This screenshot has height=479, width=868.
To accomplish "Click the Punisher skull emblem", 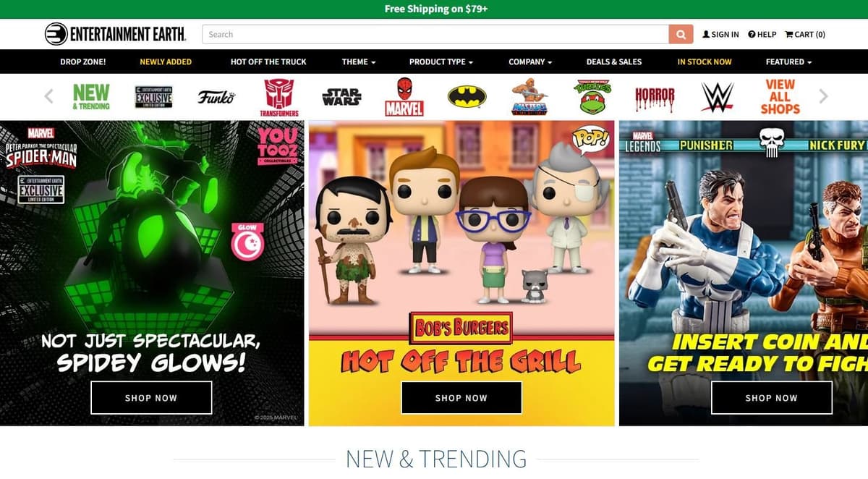I will pos(772,143).
